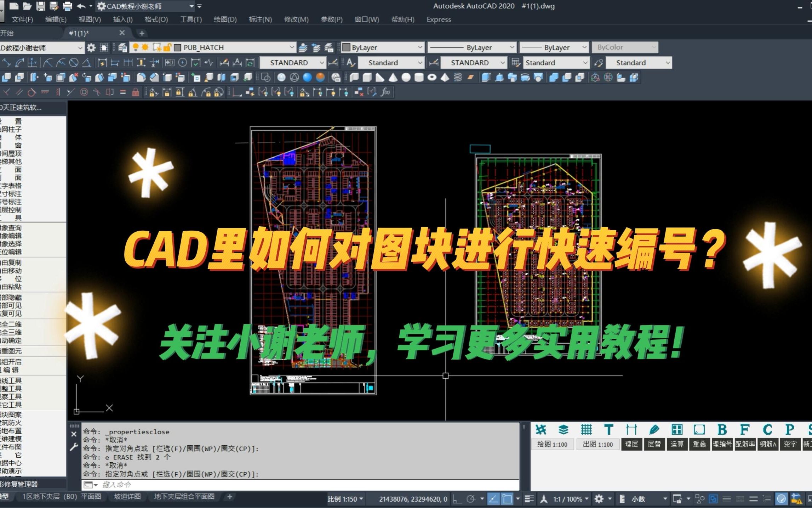Open the layer properties manager icon
The width and height of the screenshot is (812, 508).
122,47
